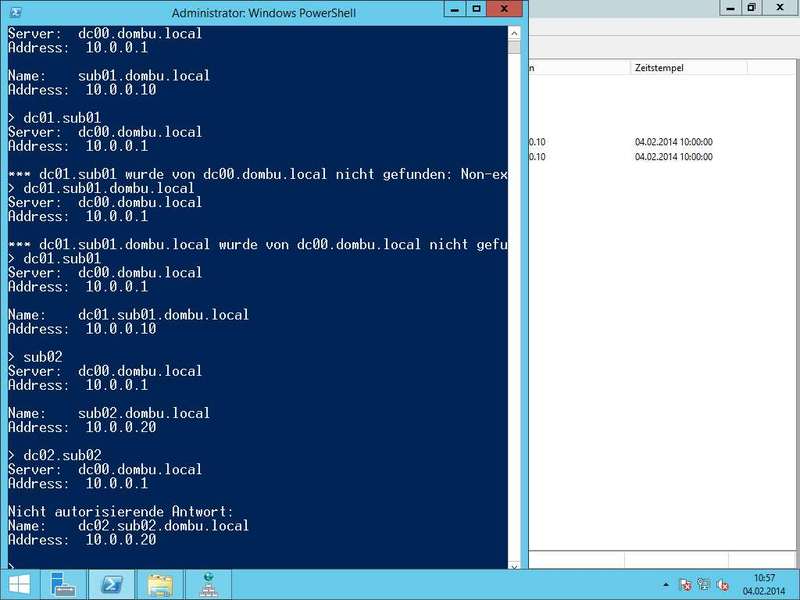Screen dimensions: 800x600
Task: Close the PowerShell window
Action: [x=504, y=9]
